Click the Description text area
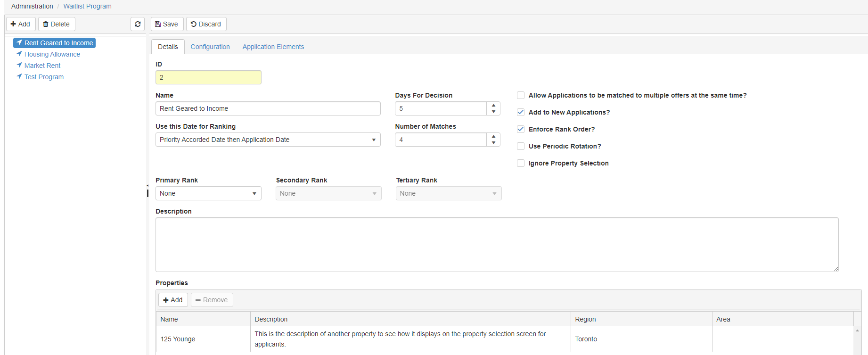This screenshot has height=355, width=868. pyautogui.click(x=497, y=245)
